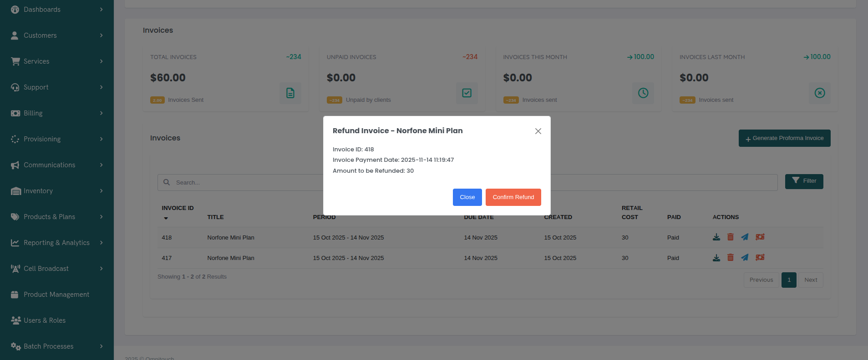
Task: Open Users & Roles menu item
Action: point(45,320)
